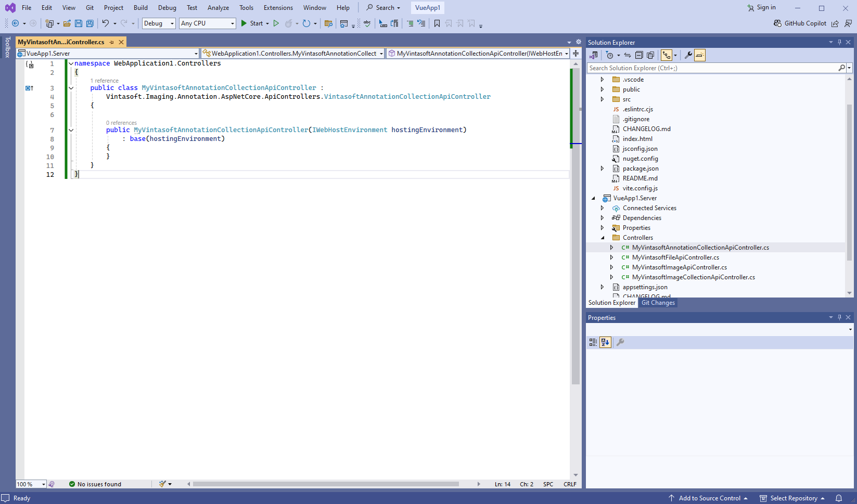Toggle alphabetical sort in Properties panel
Viewport: 857px width, 504px height.
tap(605, 342)
